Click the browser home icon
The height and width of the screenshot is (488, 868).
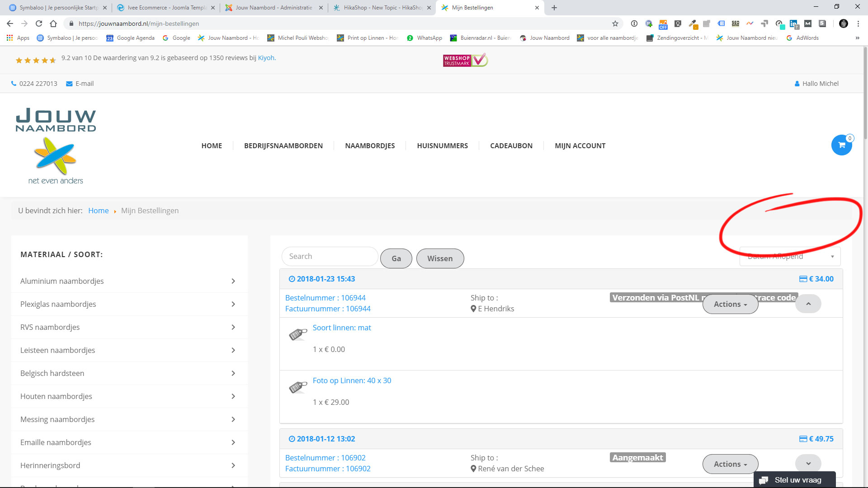(53, 23)
